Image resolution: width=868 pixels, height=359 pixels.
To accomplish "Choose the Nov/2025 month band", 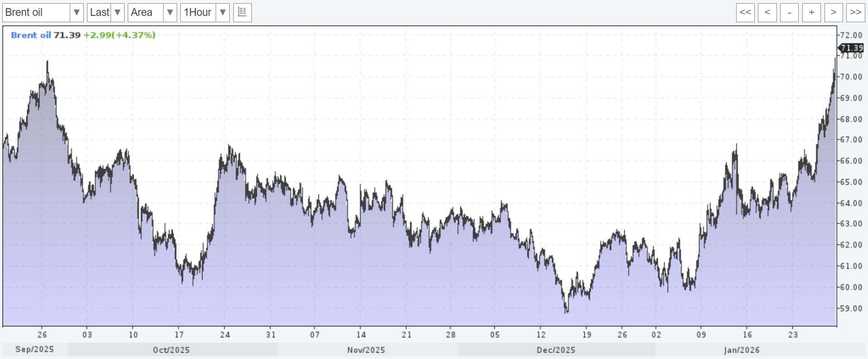I will [366, 349].
